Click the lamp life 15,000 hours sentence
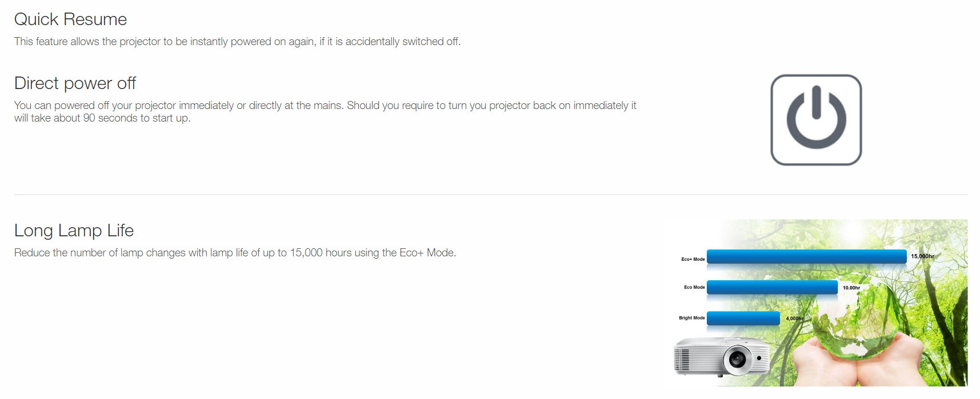Screen dimensions: 980x399 pyautogui.click(x=235, y=253)
